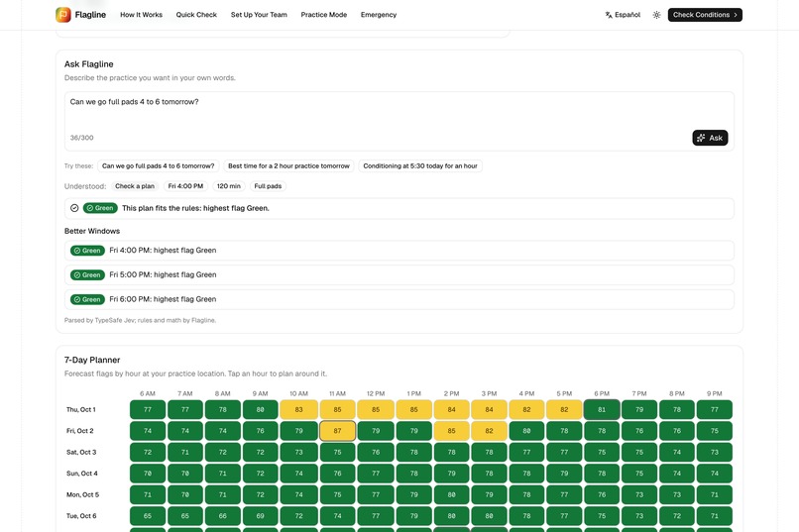Screen dimensions: 799x532
Task: Click the 'Full pads' understood chip
Action: 268,186
